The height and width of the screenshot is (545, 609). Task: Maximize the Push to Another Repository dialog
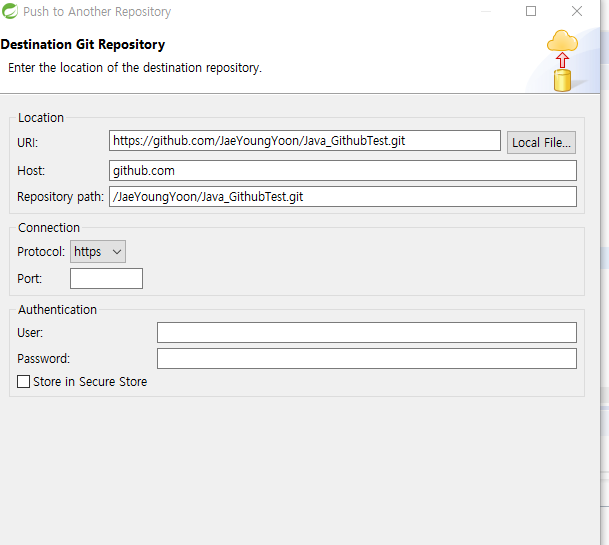tap(531, 11)
